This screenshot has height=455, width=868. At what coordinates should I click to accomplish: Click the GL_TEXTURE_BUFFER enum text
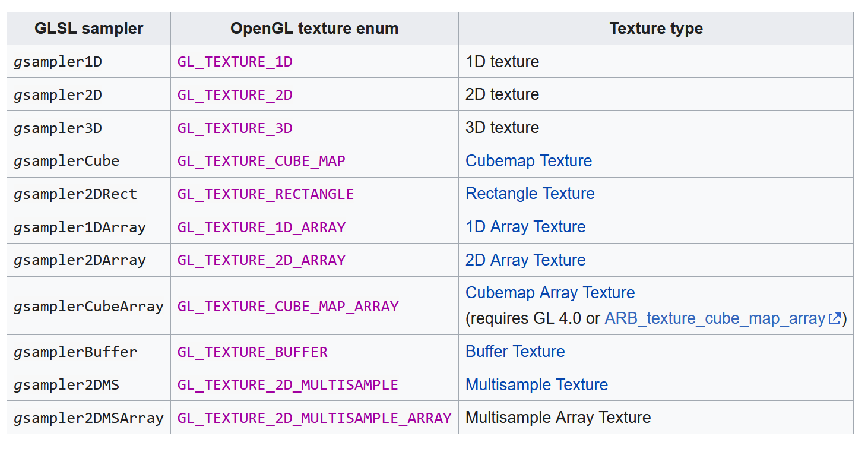click(252, 352)
